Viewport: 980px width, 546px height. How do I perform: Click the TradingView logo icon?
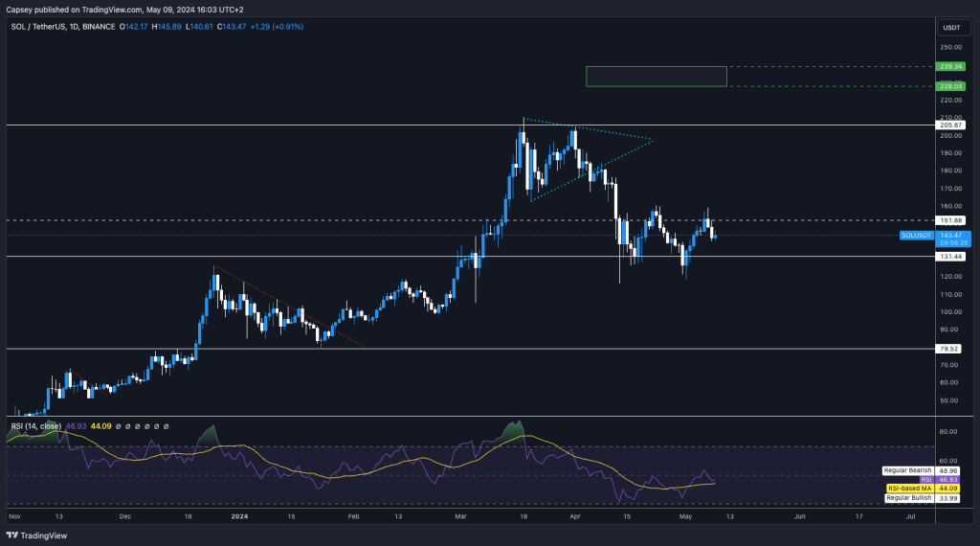pos(11,535)
